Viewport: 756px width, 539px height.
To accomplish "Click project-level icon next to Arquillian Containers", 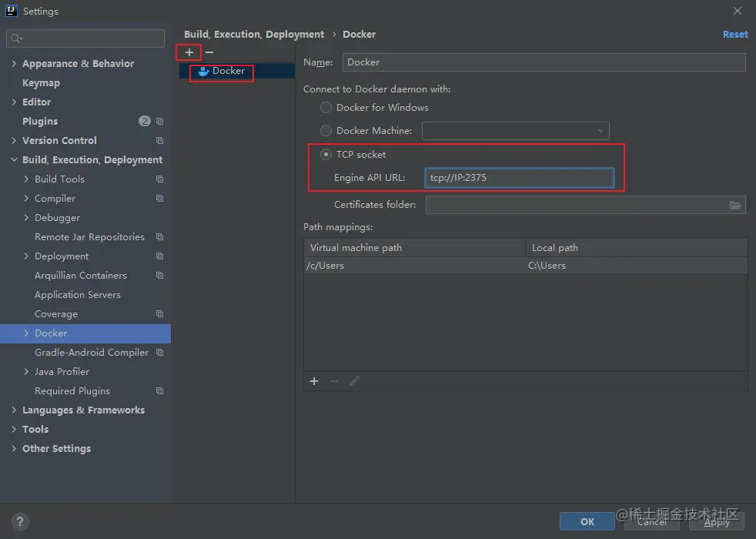I will (x=159, y=276).
